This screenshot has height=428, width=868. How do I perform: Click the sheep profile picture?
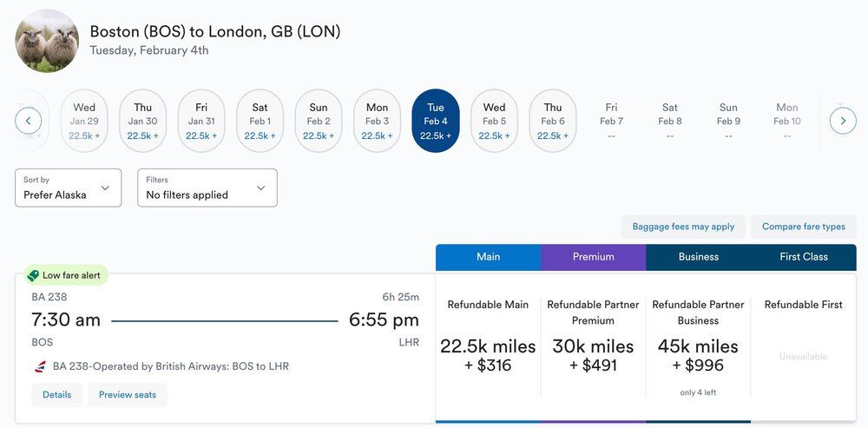[x=47, y=41]
